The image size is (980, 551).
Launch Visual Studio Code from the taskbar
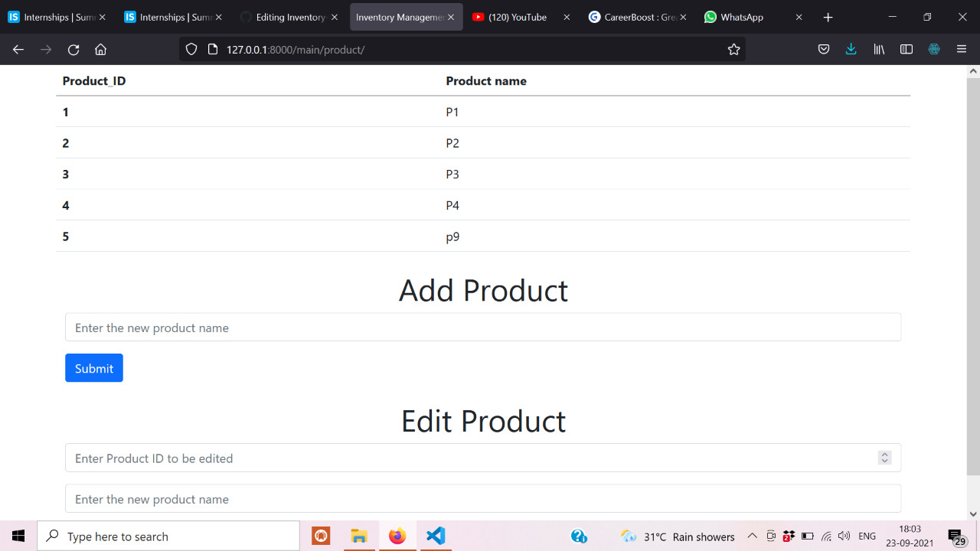(x=435, y=536)
